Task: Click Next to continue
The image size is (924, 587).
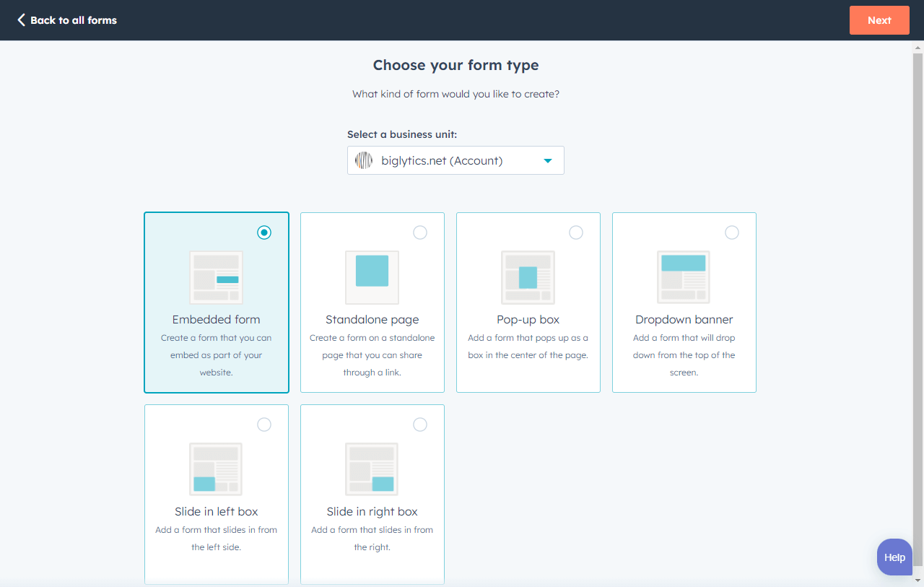Action: click(x=879, y=19)
